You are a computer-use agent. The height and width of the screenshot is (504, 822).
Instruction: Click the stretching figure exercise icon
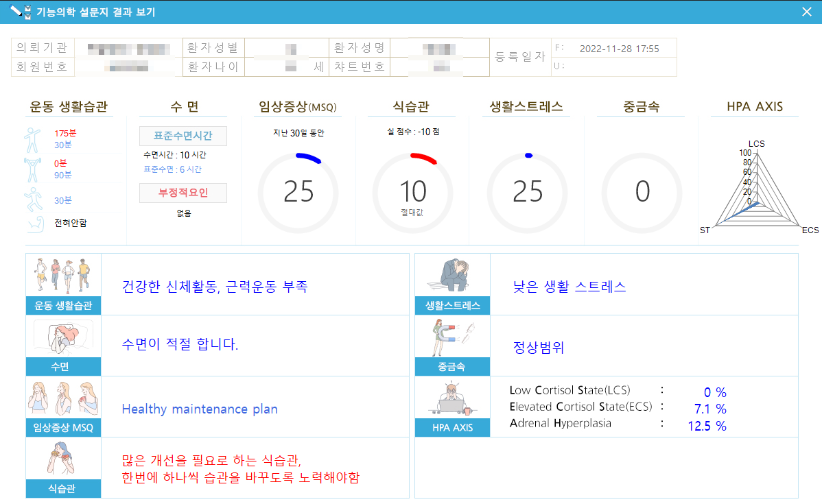coord(33,139)
